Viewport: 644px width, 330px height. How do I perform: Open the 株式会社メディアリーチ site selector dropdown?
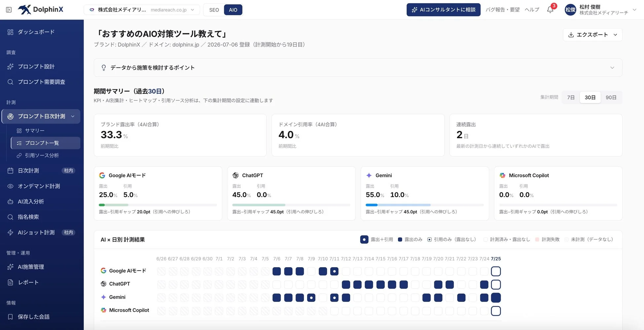coord(142,10)
